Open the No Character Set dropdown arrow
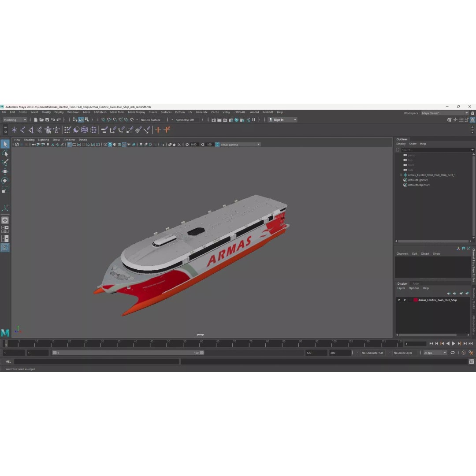This screenshot has height=476, width=476. [x=357, y=353]
